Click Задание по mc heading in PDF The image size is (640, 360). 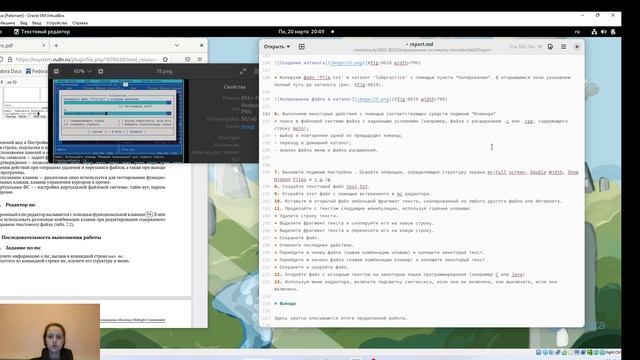pyautogui.click(x=29, y=248)
